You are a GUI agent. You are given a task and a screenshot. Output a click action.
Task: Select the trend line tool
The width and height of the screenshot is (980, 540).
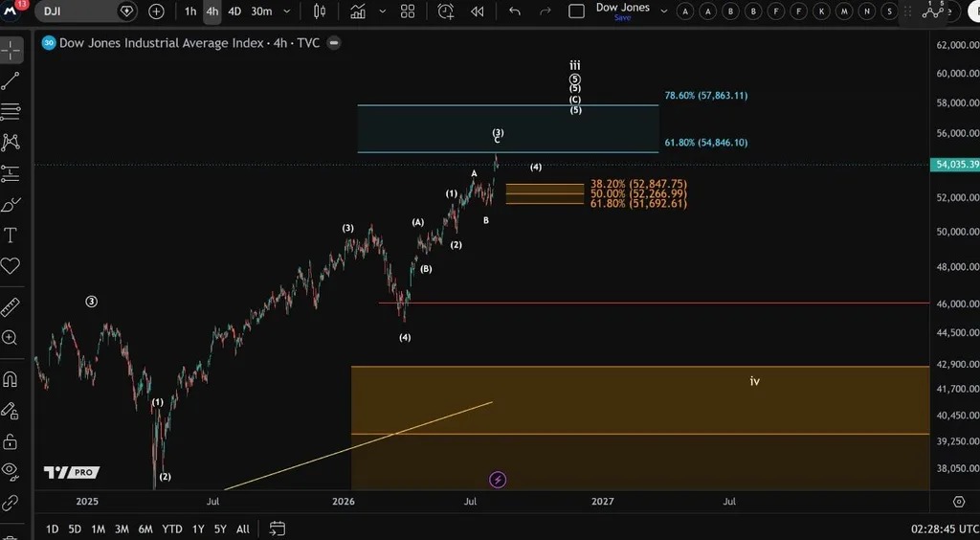click(11, 80)
